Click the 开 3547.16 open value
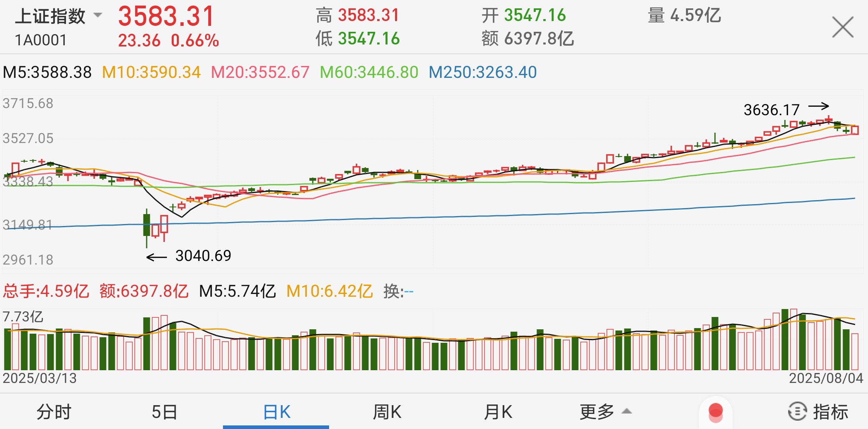 click(x=523, y=15)
